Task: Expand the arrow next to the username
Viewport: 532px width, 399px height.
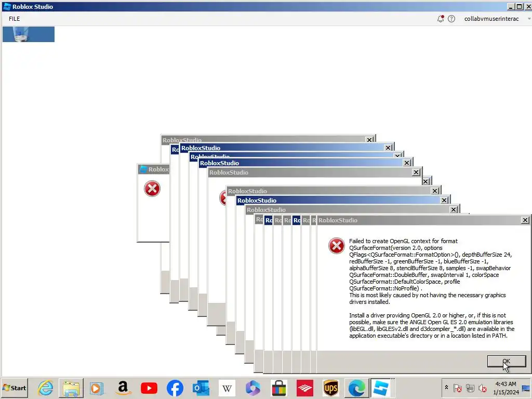Action: click(529, 19)
